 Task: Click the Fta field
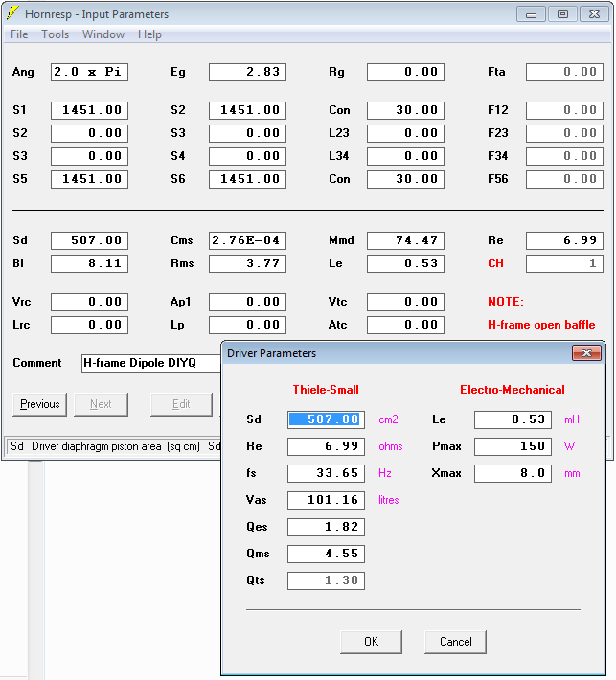click(565, 72)
